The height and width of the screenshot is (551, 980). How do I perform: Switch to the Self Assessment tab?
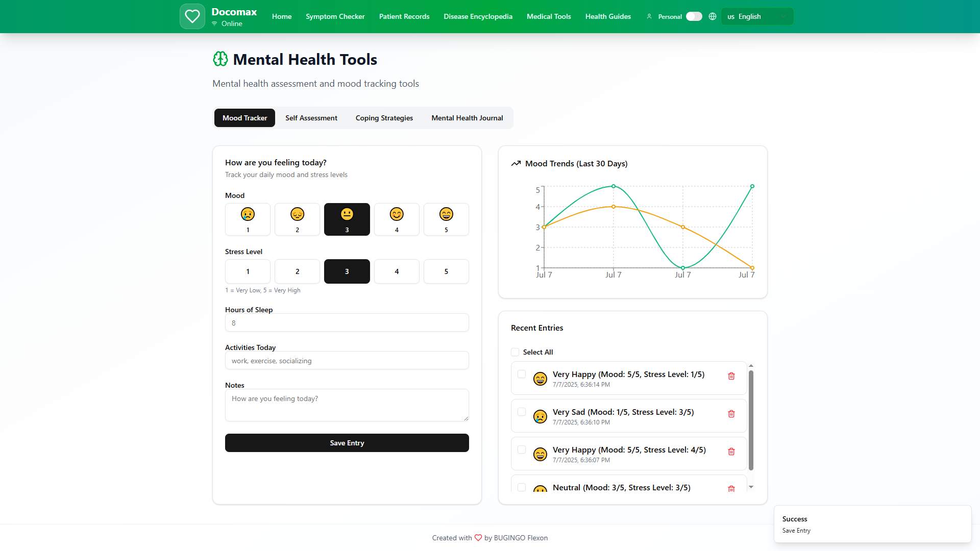click(x=311, y=118)
